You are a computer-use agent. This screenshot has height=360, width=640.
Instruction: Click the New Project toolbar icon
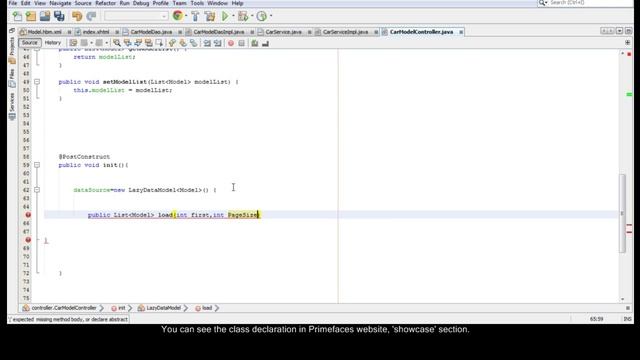pyautogui.click(x=31, y=16)
